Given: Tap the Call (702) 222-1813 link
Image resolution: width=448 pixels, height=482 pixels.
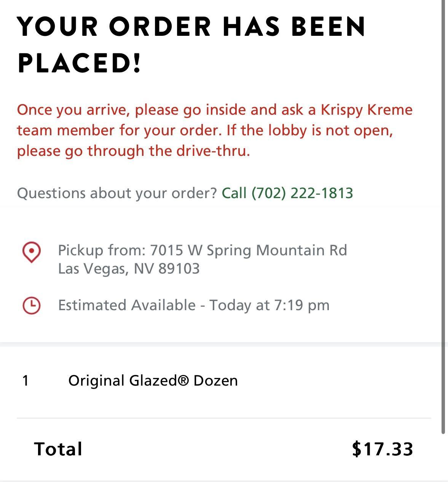Looking at the screenshot, I should tap(287, 193).
